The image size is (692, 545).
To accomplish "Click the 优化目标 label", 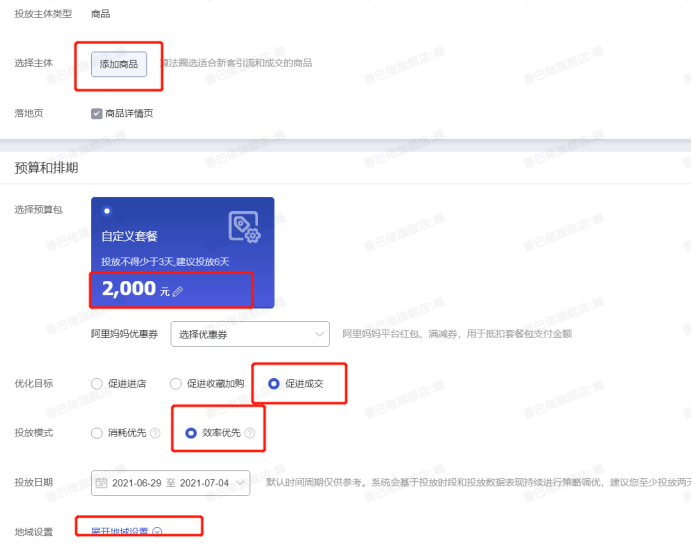I will (x=34, y=383).
